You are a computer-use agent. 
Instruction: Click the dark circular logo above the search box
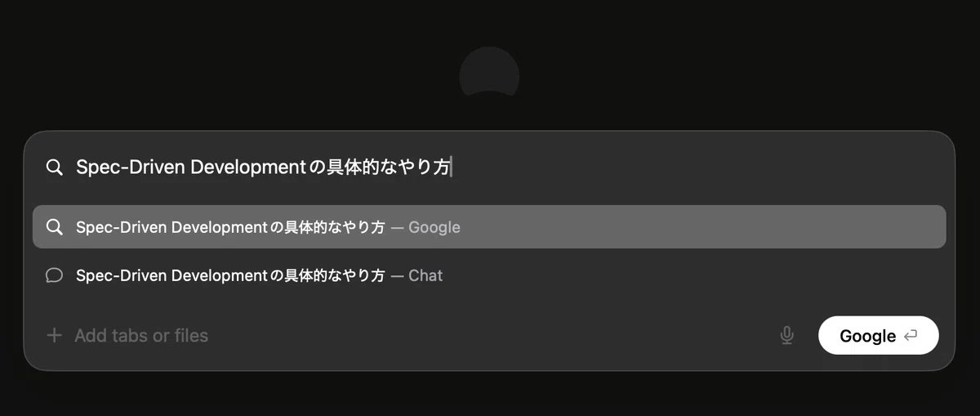pos(489,74)
